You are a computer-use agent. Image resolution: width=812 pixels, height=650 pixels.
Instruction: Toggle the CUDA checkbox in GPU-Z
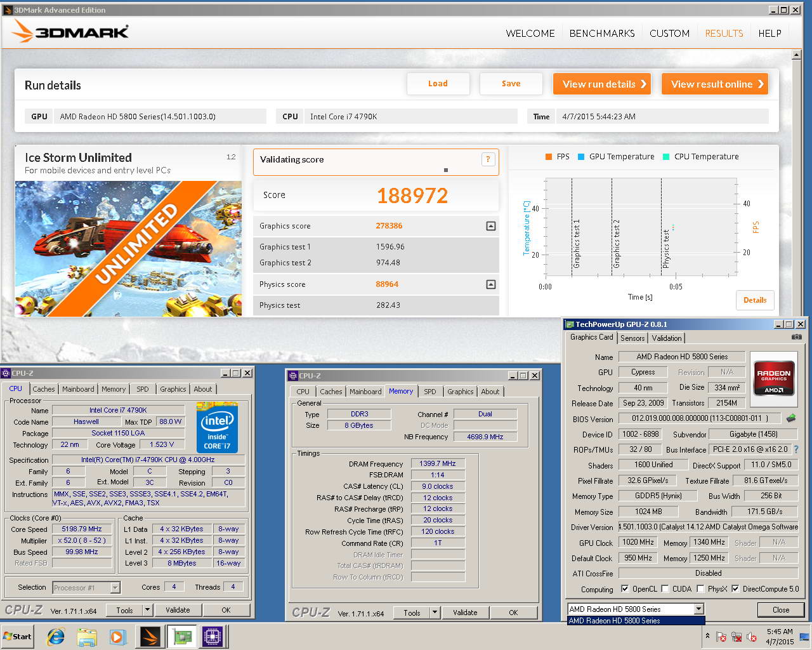click(665, 589)
